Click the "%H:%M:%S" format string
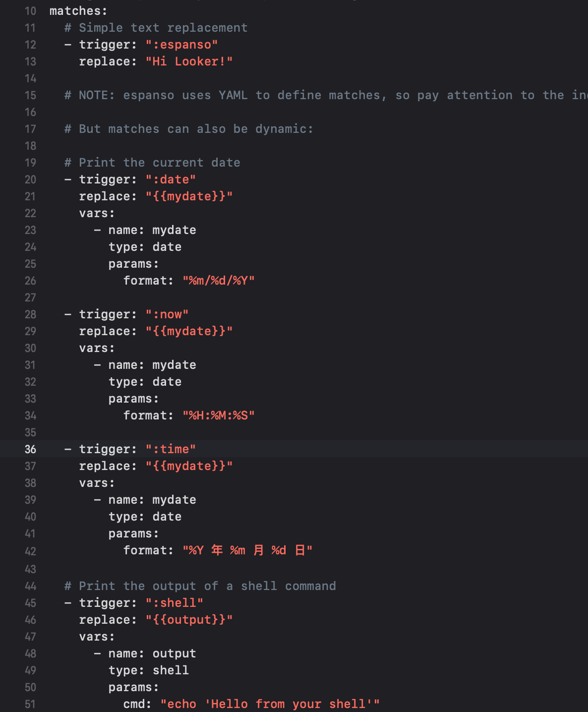588x712 pixels. pos(218,415)
